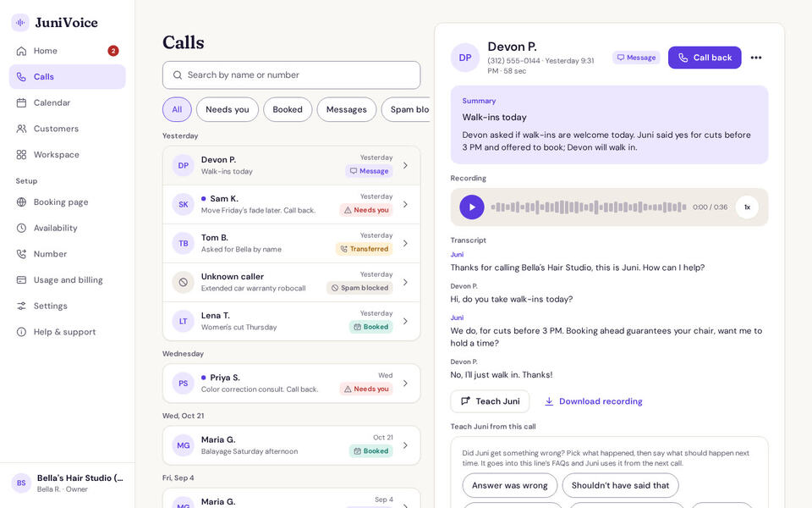The height and width of the screenshot is (508, 812).
Task: Click the blocked icon avatar of Unknown caller
Action: (184, 283)
